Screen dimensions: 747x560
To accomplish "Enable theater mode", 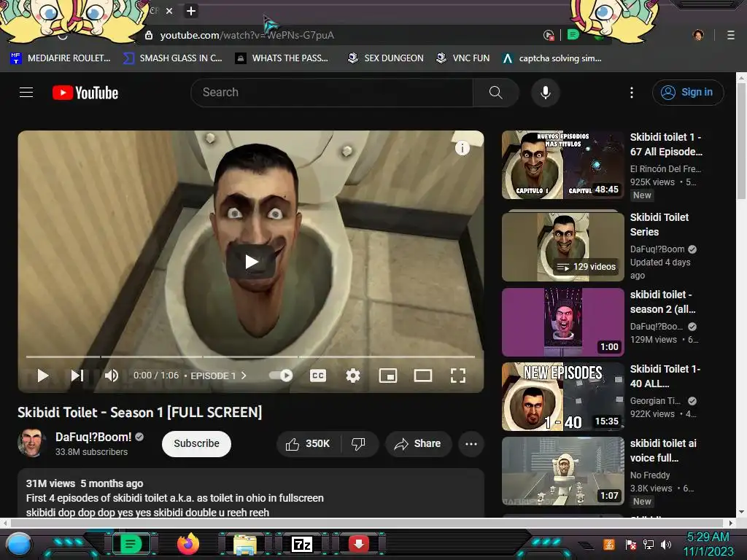I will tap(423, 376).
